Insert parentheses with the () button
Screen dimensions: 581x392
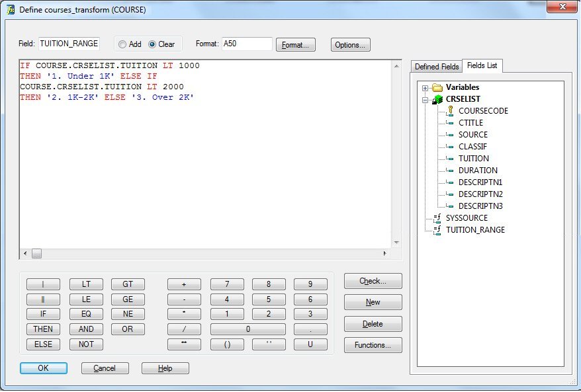227,344
